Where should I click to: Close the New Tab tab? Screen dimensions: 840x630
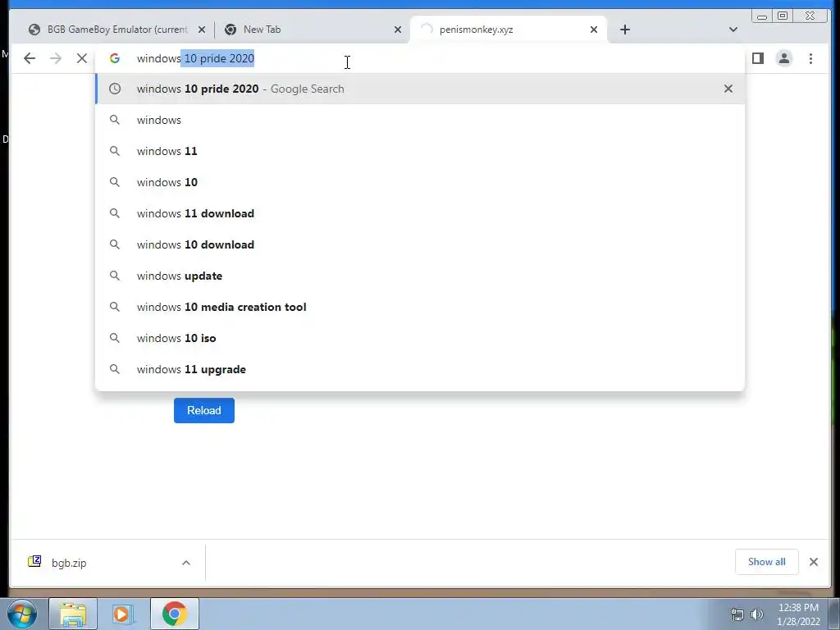pyautogui.click(x=398, y=30)
